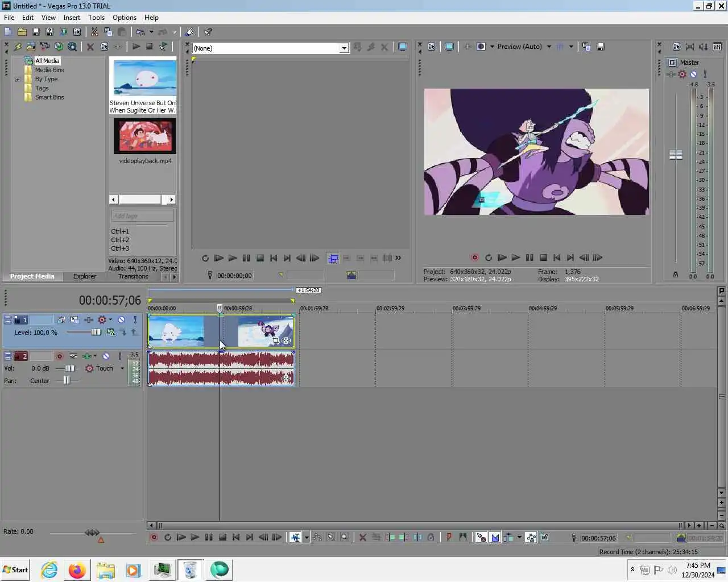Invert audio track 2 phase

point(73,356)
